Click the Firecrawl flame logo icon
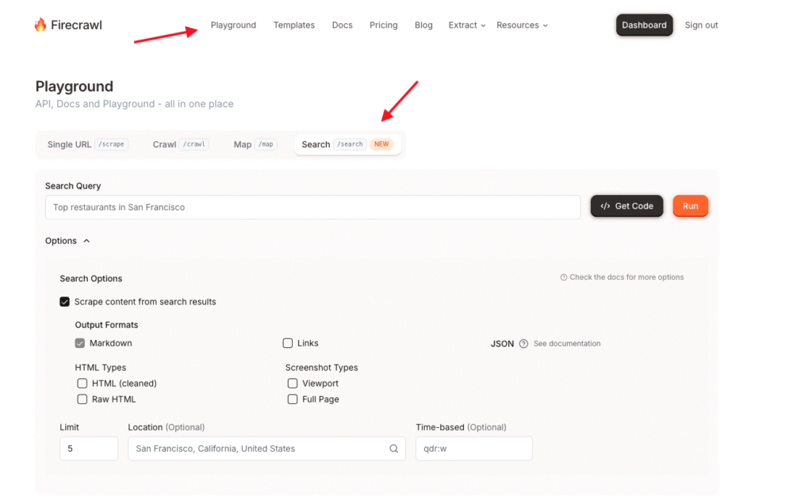The width and height of the screenshot is (812, 504). 40,25
